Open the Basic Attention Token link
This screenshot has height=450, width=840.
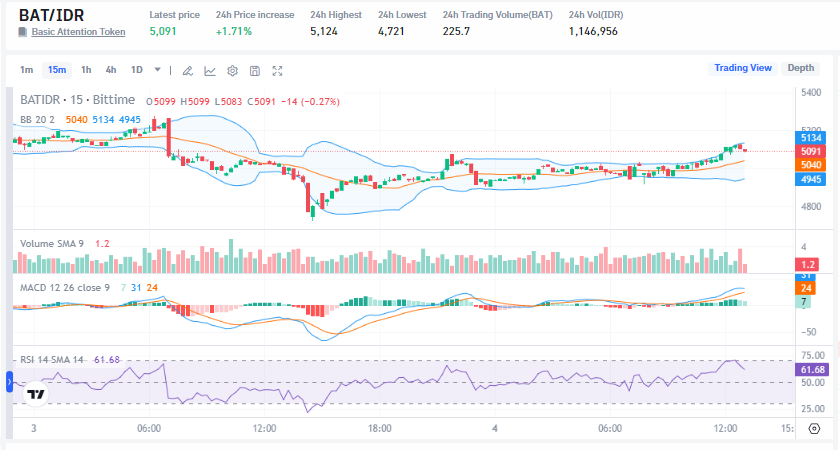pos(78,32)
